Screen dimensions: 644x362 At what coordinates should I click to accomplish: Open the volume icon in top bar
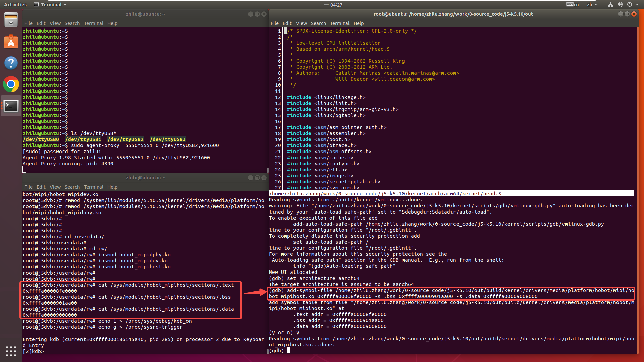pos(620,5)
